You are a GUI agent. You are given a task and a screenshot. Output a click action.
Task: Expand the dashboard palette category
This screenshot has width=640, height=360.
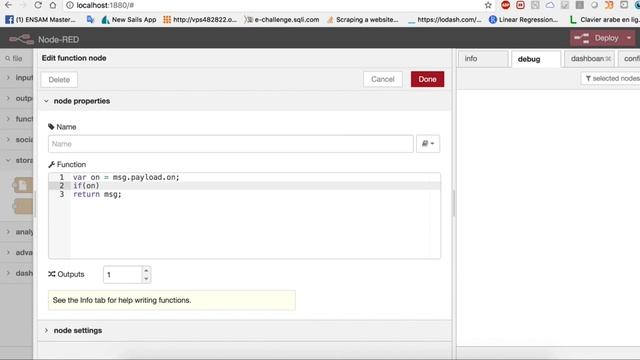coord(17,273)
